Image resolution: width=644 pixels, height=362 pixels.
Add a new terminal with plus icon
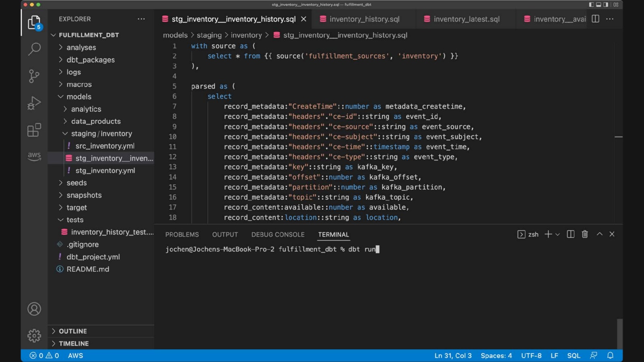[x=548, y=234]
